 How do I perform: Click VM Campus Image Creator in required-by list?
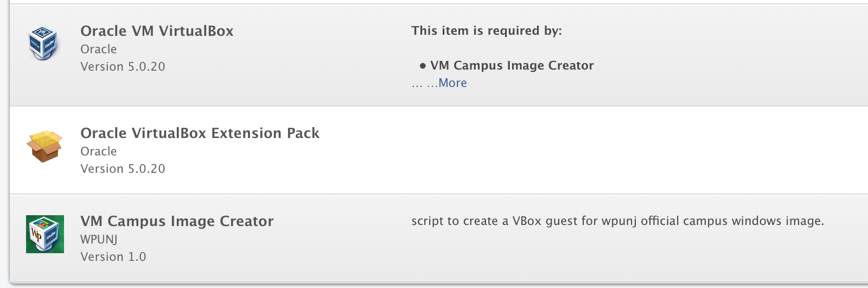coord(512,66)
